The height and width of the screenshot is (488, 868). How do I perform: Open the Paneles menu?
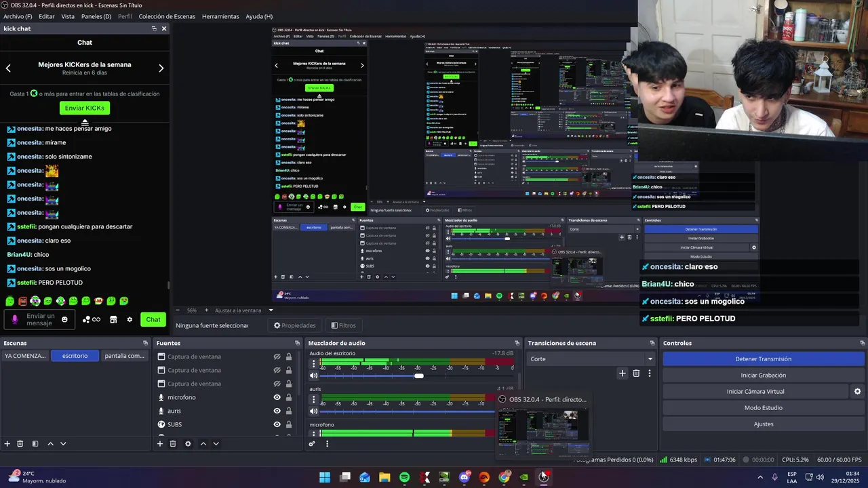tap(96, 16)
